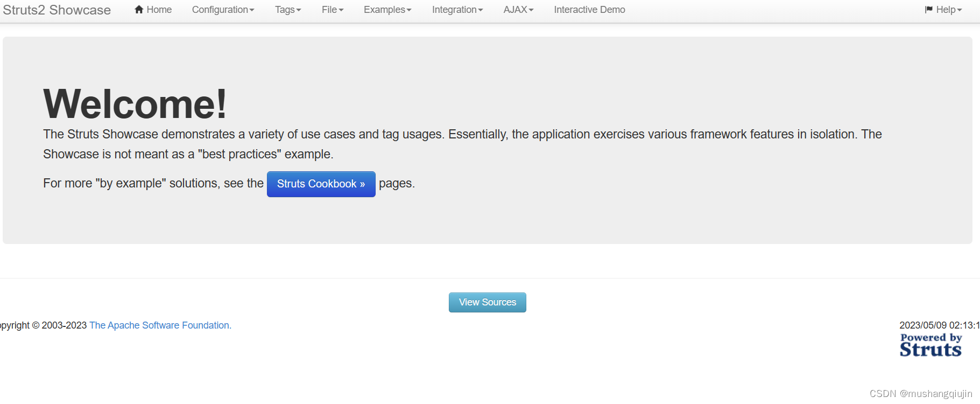The image size is (980, 404).
Task: Click the Powered by Struts logo
Action: click(931, 345)
